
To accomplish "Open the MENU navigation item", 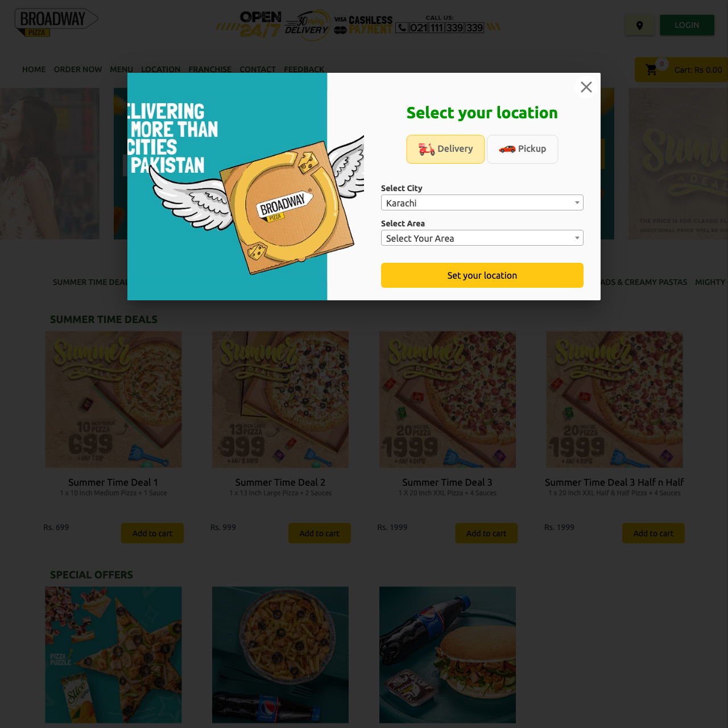I will coord(122,69).
